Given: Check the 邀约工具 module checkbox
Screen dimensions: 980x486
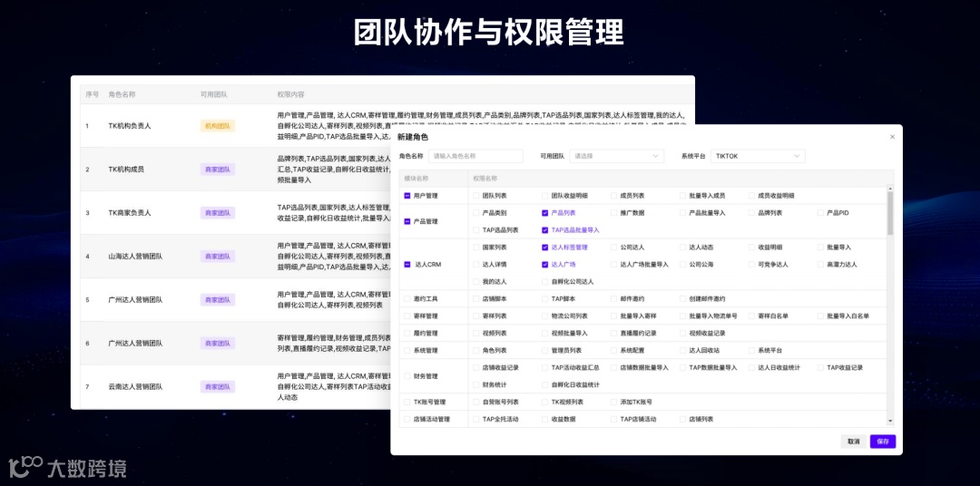Looking at the screenshot, I should point(407,298).
